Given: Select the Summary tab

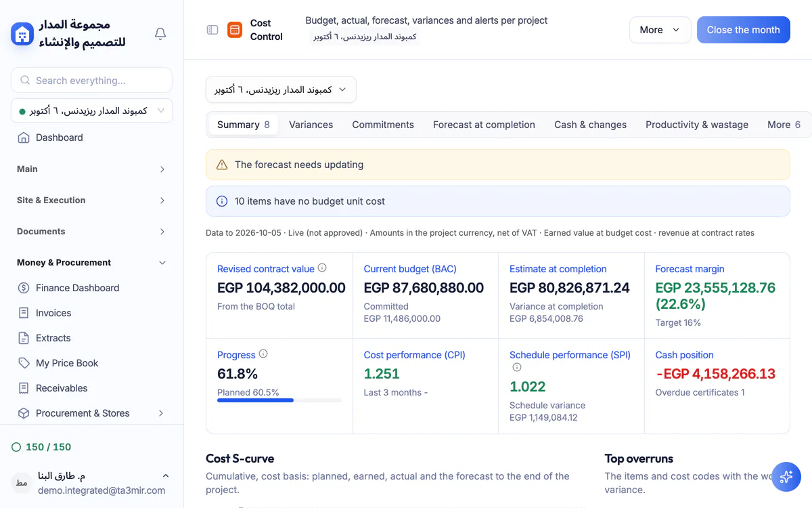Looking at the screenshot, I should click(243, 125).
